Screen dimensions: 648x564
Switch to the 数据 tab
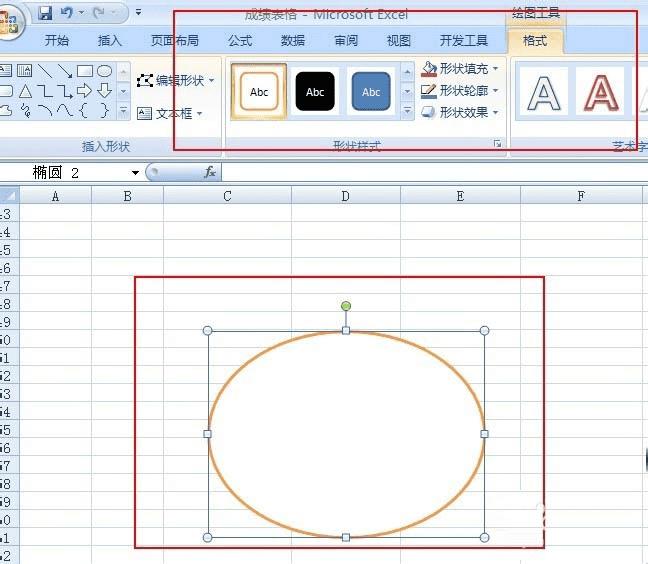pos(293,40)
